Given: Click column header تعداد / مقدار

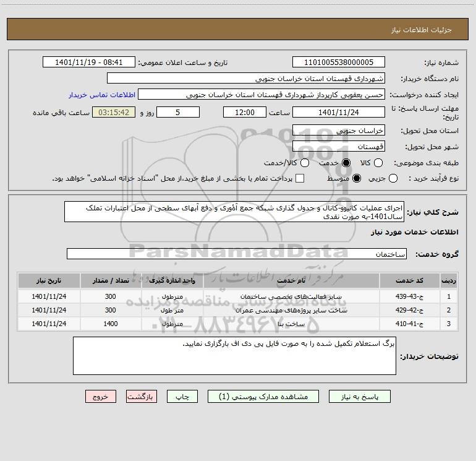Looking at the screenshot, I should [111, 280].
